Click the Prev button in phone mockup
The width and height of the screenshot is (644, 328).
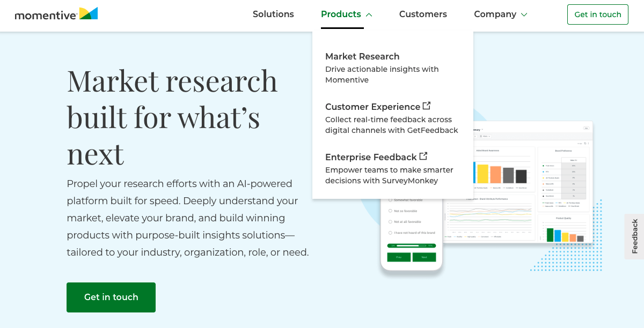[x=399, y=257]
